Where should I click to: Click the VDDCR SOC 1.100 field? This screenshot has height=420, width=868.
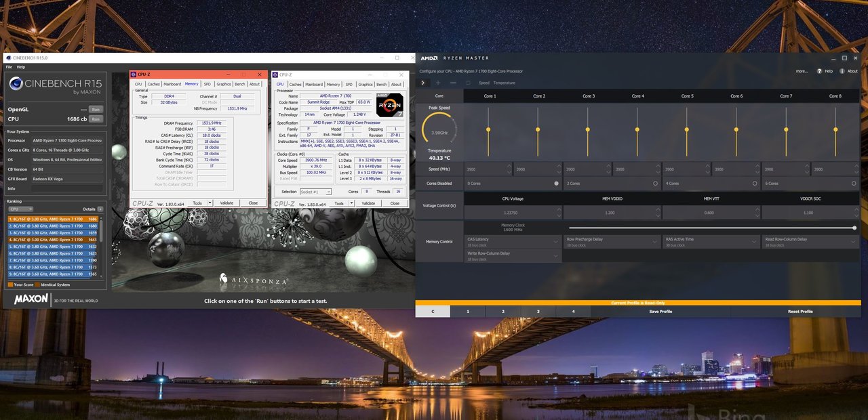[810, 212]
